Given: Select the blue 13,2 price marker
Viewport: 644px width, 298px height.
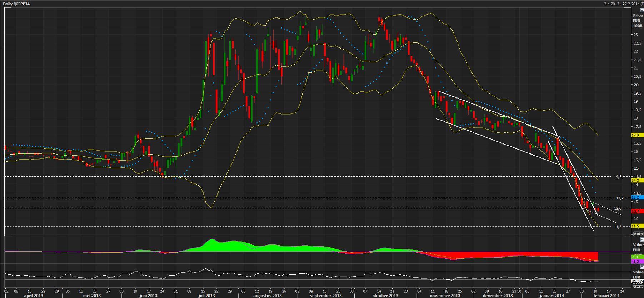Looking at the screenshot, I should point(637,197).
